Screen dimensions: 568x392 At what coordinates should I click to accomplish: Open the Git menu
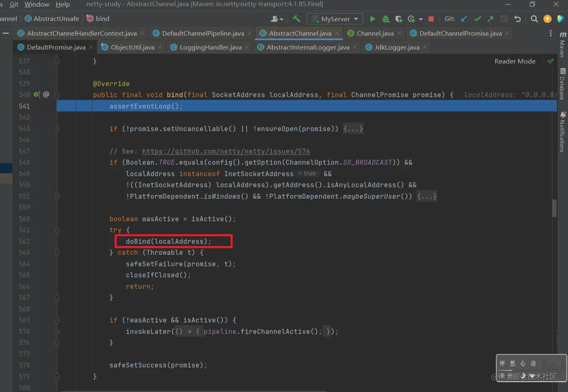click(x=14, y=4)
